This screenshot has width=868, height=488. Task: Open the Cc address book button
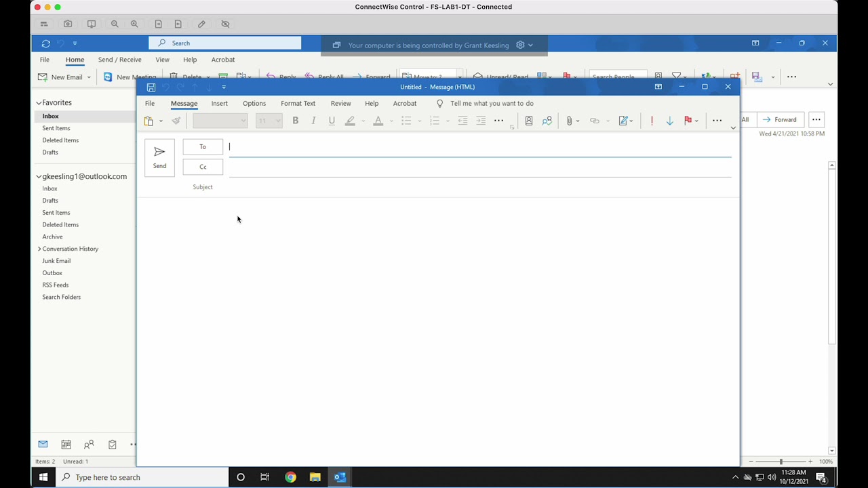[x=203, y=167]
